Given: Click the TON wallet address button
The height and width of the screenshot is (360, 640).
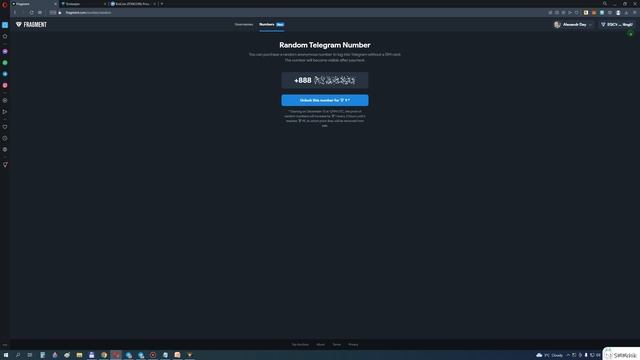Looking at the screenshot, I should (618, 25).
